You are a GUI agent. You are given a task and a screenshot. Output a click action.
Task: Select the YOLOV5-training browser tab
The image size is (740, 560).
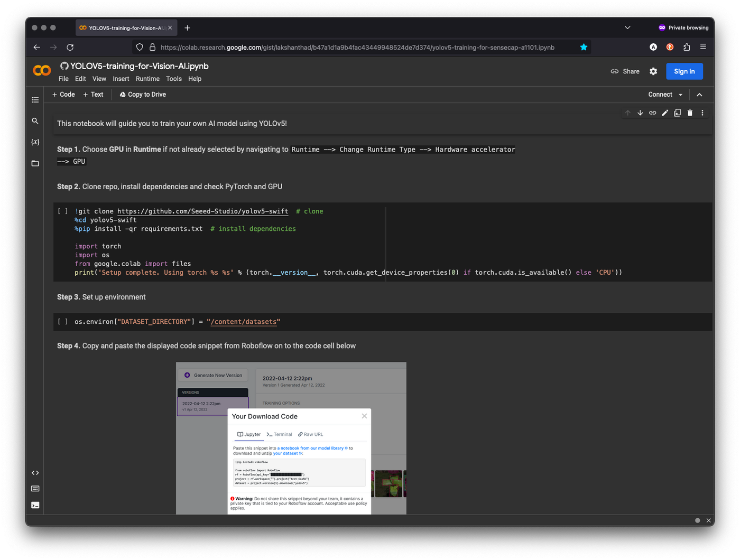[x=126, y=28]
